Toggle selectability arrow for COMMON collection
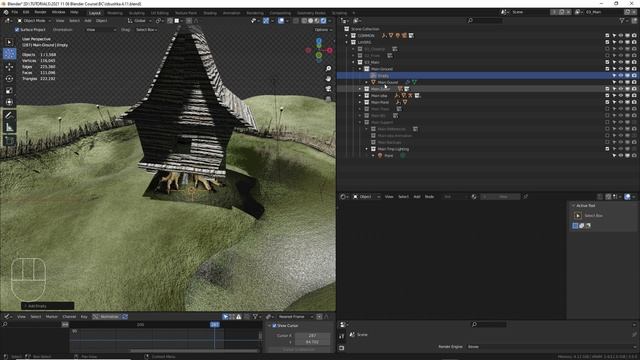 click(x=614, y=36)
